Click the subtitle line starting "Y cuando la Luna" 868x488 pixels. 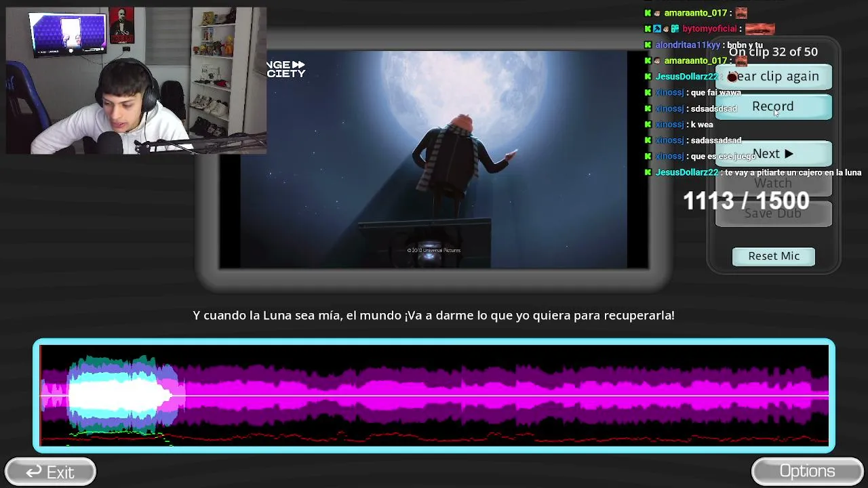434,315
